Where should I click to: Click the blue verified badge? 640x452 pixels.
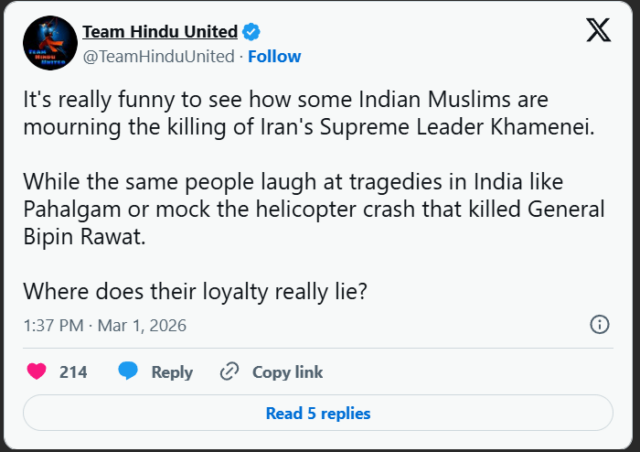click(x=254, y=31)
